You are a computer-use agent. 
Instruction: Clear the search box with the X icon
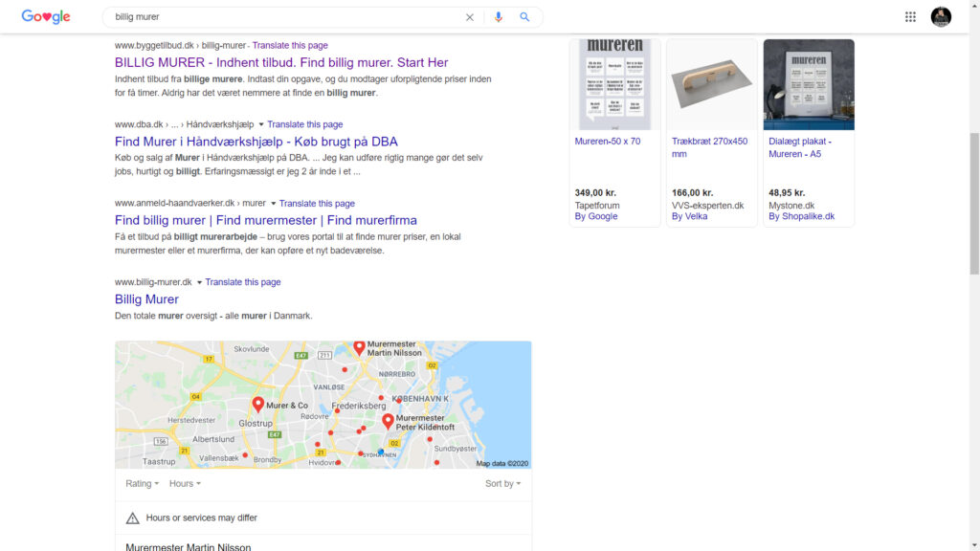(x=469, y=17)
